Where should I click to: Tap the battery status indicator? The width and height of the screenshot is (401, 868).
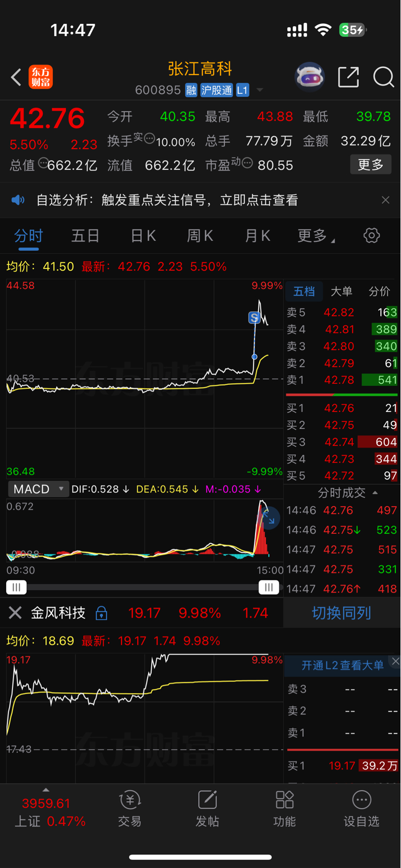click(x=353, y=30)
